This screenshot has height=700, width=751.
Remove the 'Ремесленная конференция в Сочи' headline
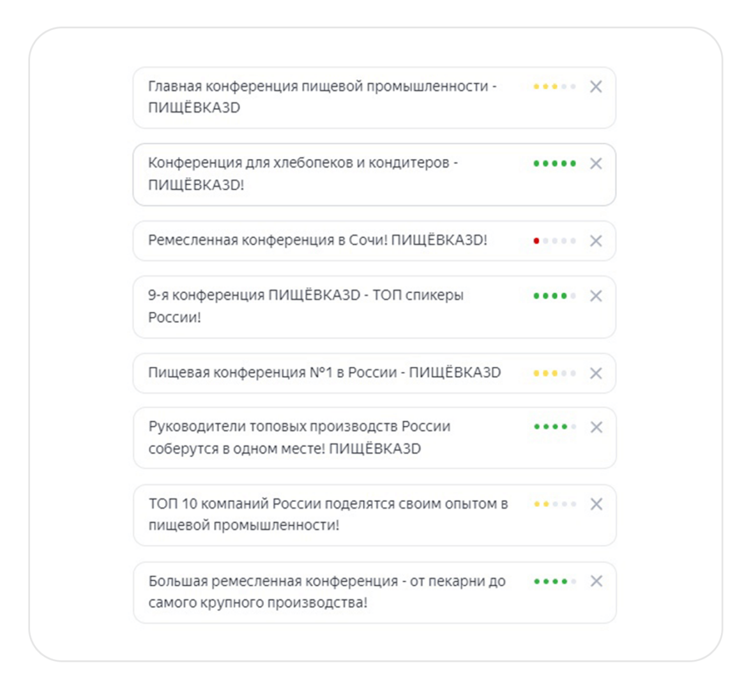click(x=596, y=241)
